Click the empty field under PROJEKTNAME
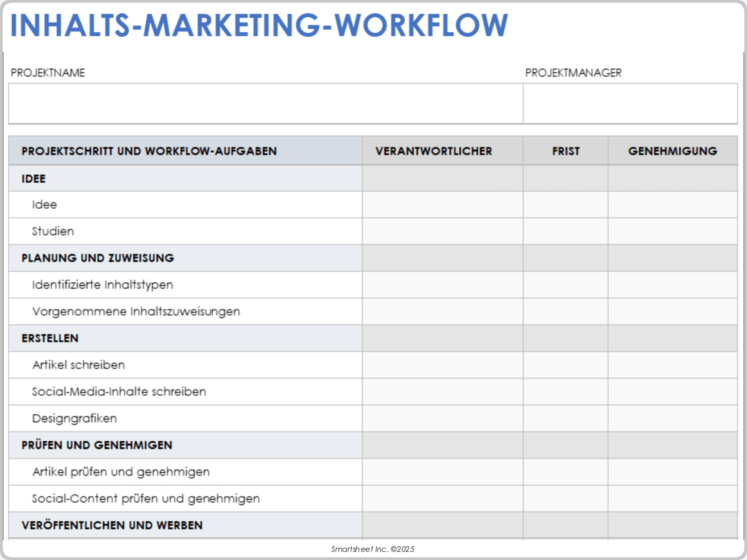Screen dimensions: 747x560 click(266, 103)
